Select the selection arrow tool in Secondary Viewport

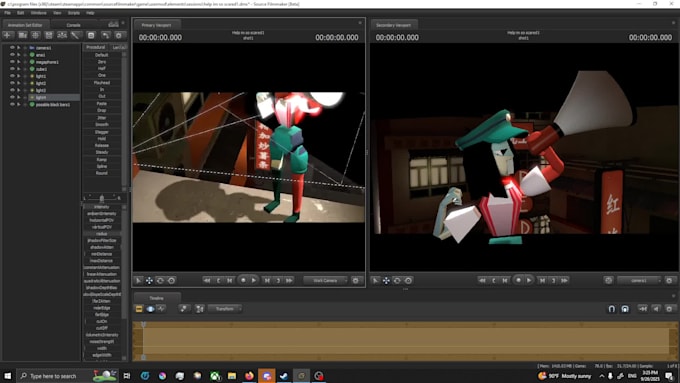pyautogui.click(x=376, y=281)
